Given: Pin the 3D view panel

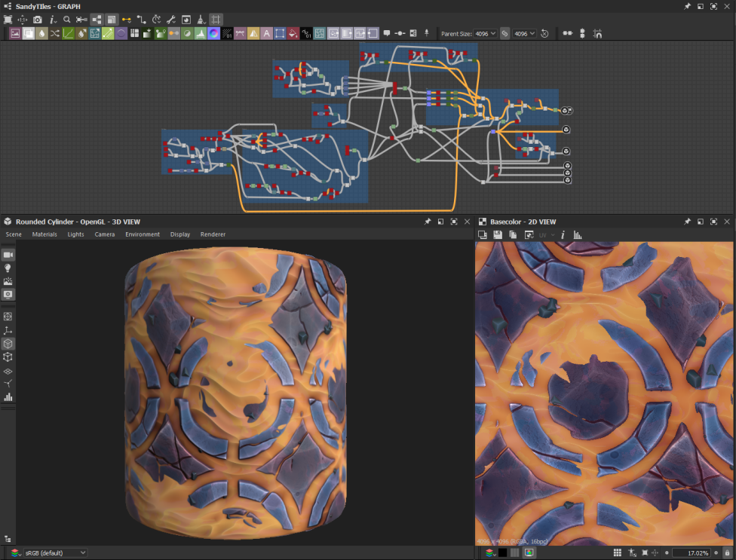Looking at the screenshot, I should (427, 222).
